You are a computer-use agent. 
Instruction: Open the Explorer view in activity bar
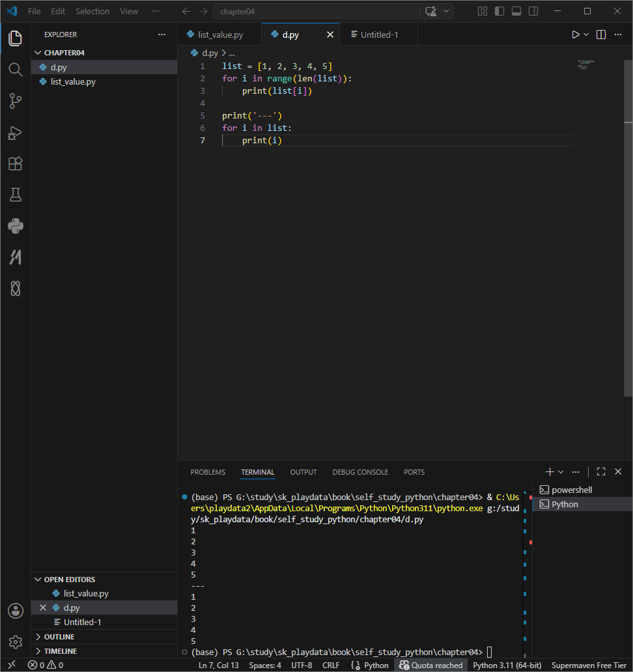tap(16, 38)
